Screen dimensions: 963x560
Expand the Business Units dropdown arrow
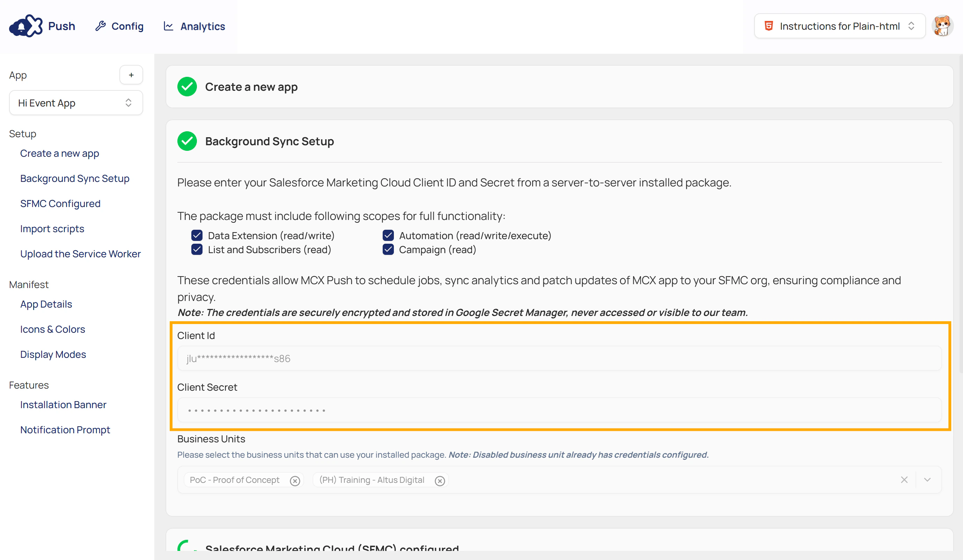(927, 480)
